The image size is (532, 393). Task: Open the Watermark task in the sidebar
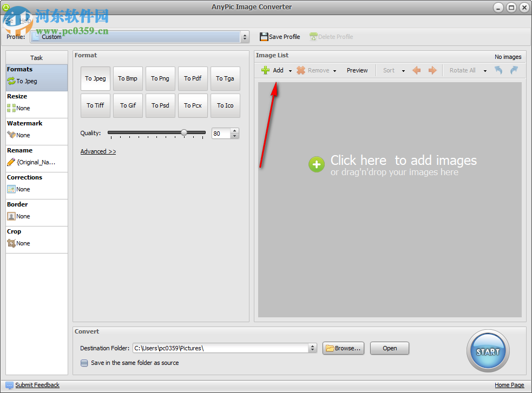[x=11, y=135]
